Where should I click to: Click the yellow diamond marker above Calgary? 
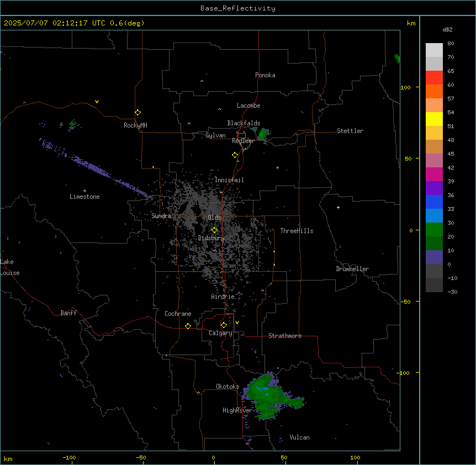224,325
